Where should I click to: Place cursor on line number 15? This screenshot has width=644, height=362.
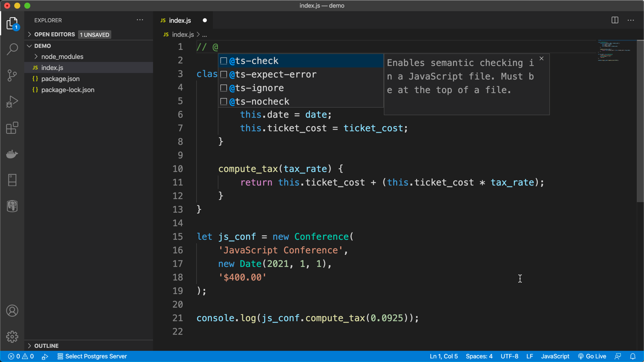click(x=178, y=237)
